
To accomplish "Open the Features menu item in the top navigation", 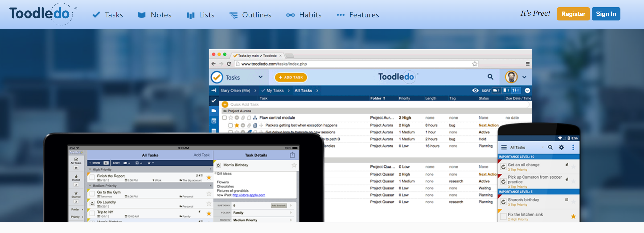I will tap(358, 15).
